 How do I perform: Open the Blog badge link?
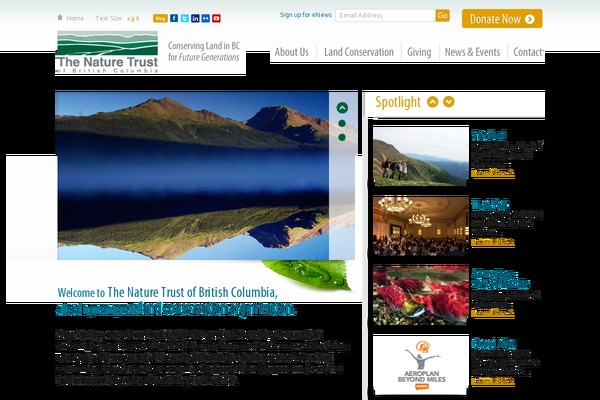[160, 18]
